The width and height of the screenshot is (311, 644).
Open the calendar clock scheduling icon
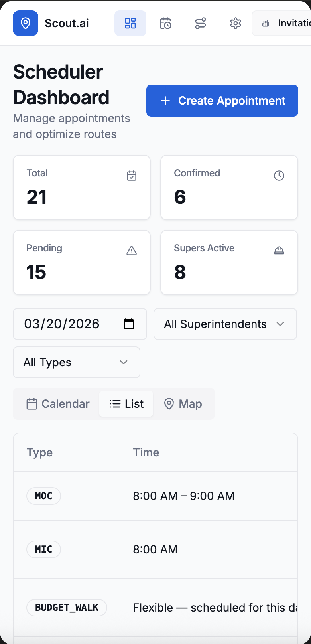(165, 23)
